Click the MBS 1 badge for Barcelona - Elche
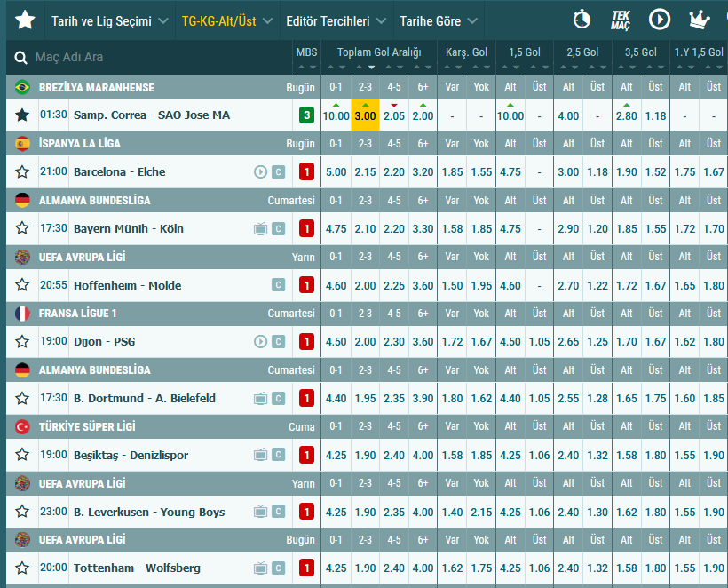 tap(306, 172)
